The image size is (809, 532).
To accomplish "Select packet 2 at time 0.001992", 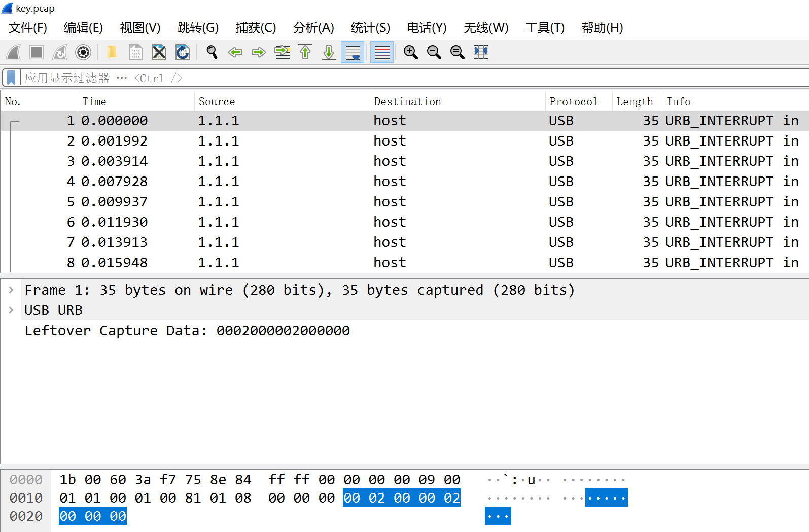I will 405,141.
